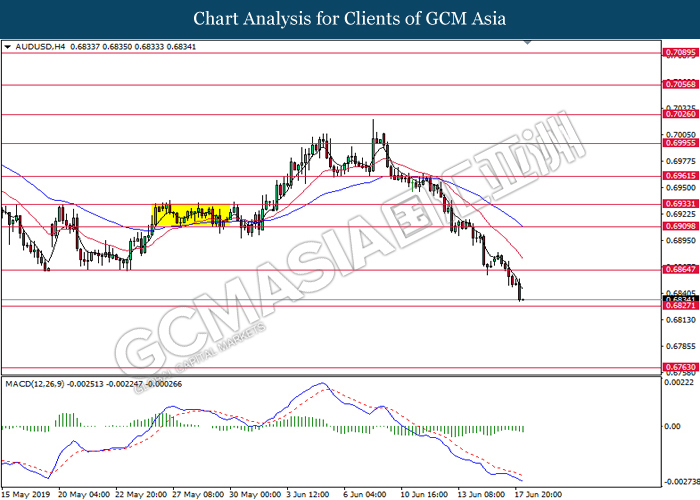Click the 0.67630 support price label
The image size is (700, 500).
point(680,367)
